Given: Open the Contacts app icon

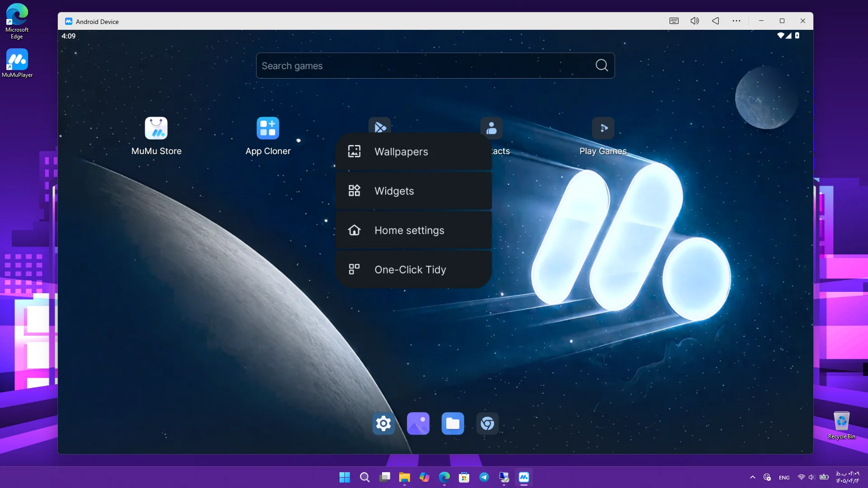Looking at the screenshot, I should pos(491,127).
